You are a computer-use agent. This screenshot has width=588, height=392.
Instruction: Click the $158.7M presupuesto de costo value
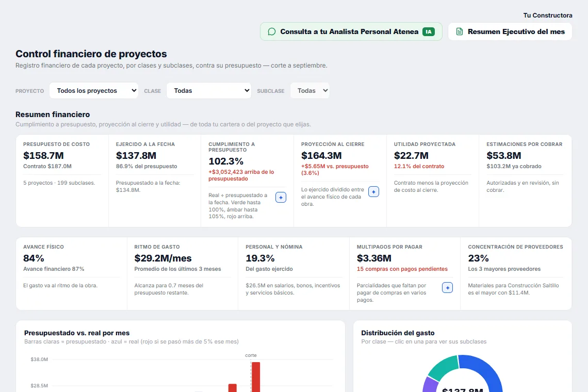(43, 155)
